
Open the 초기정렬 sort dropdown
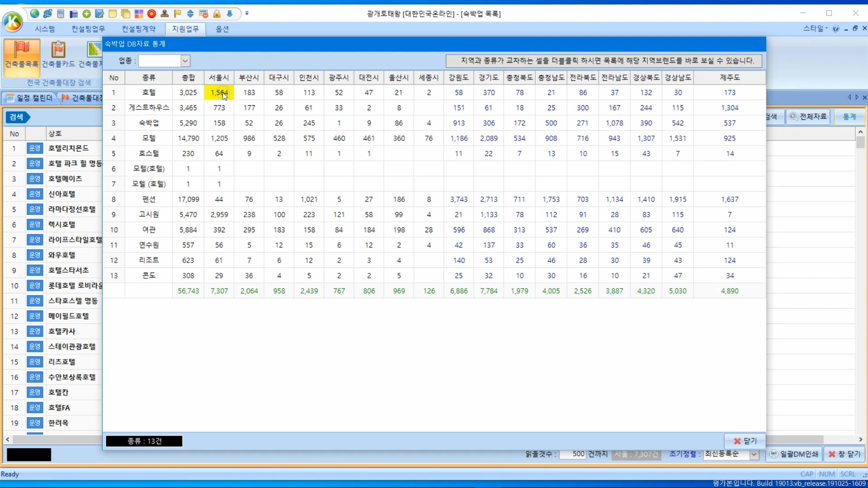click(x=754, y=454)
